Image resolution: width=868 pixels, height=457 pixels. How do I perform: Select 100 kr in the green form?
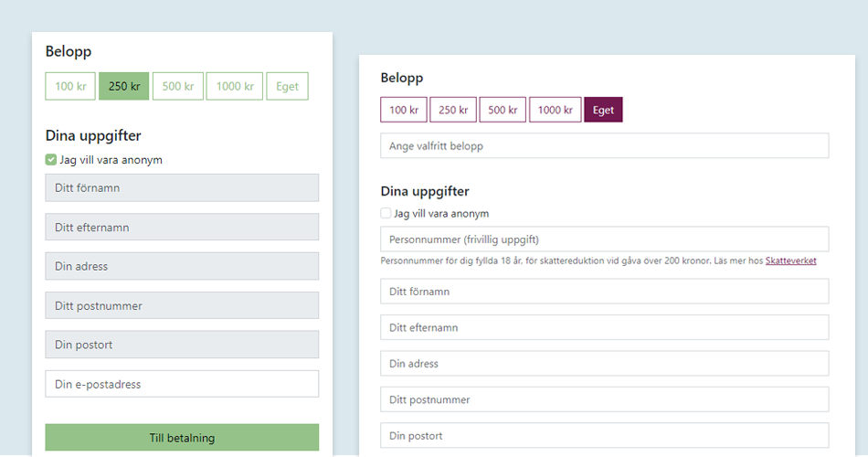tap(70, 87)
